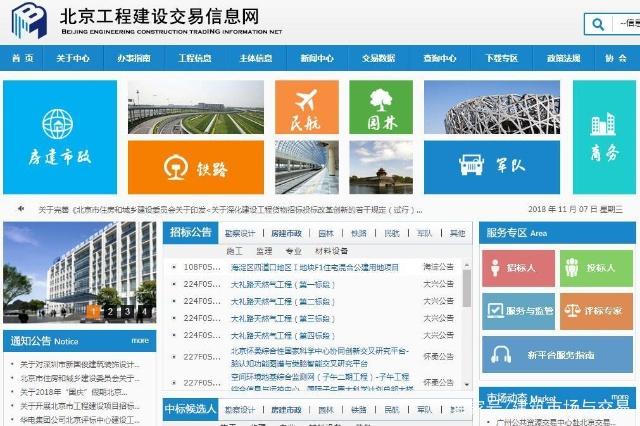Select 其他 tab in 招标公告
Screen dimensions: 640x426
458,233
